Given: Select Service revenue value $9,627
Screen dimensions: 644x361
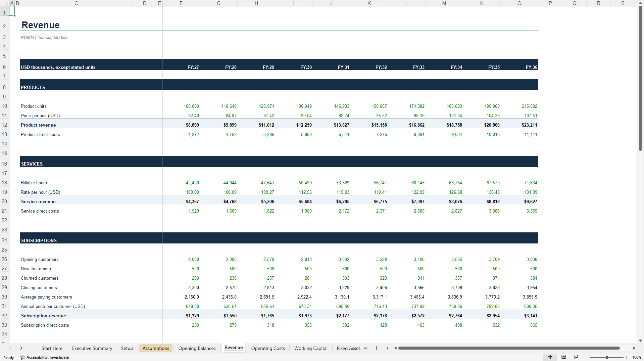Looking at the screenshot, I should click(531, 201).
